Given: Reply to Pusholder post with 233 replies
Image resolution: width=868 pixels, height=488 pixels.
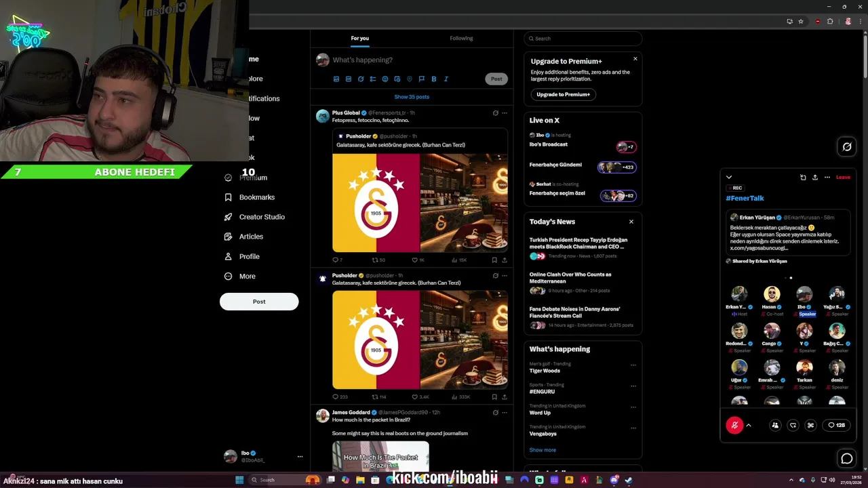Looking at the screenshot, I should [x=340, y=397].
